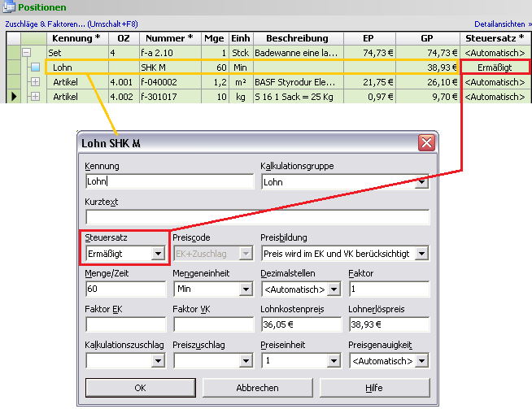Open the Kalkulationsgruppe dropdown

coord(421,182)
